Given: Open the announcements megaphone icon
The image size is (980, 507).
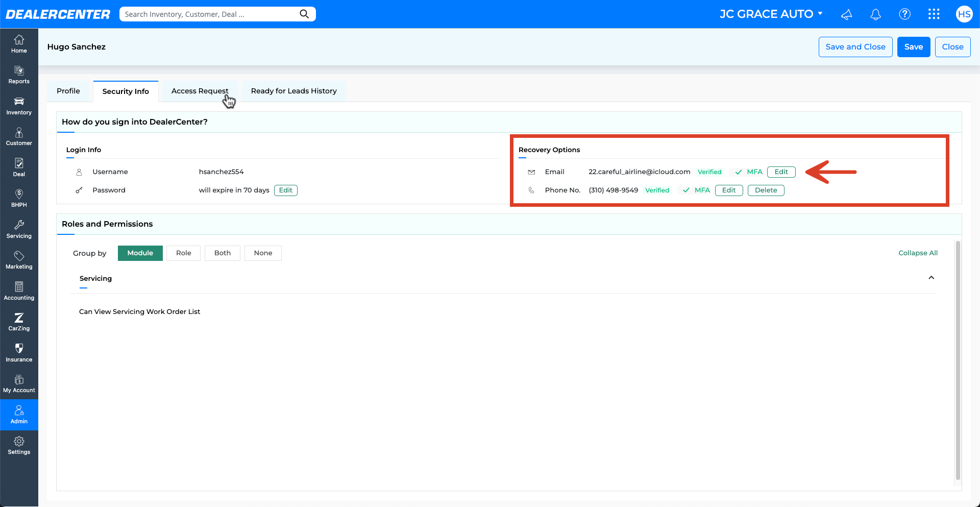Looking at the screenshot, I should (847, 14).
